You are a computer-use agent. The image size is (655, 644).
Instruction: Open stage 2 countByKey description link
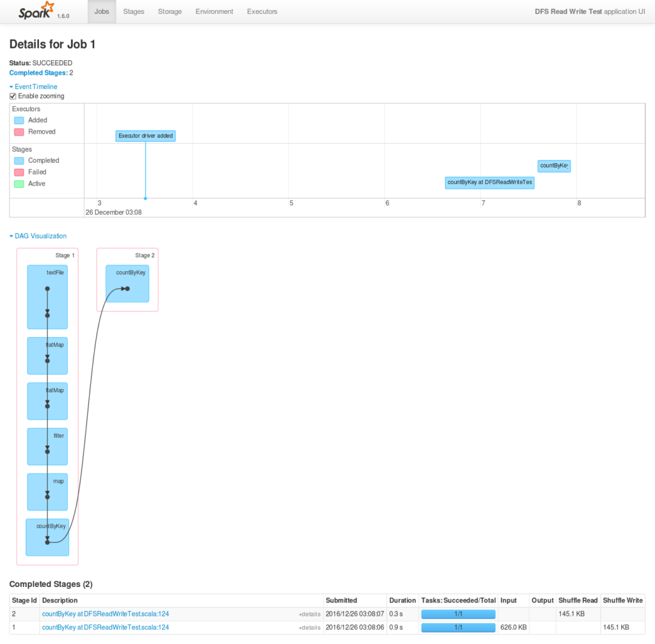[106, 614]
